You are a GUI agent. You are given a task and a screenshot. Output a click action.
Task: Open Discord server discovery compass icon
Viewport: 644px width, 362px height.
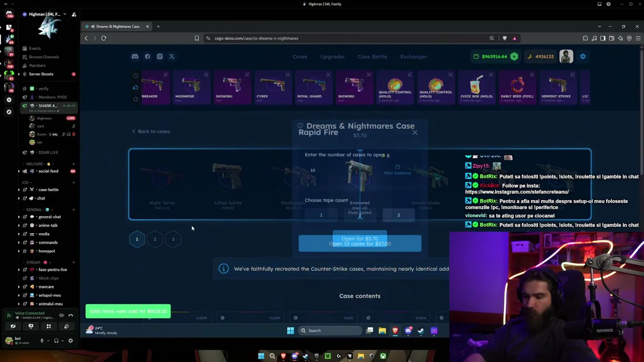9,112
